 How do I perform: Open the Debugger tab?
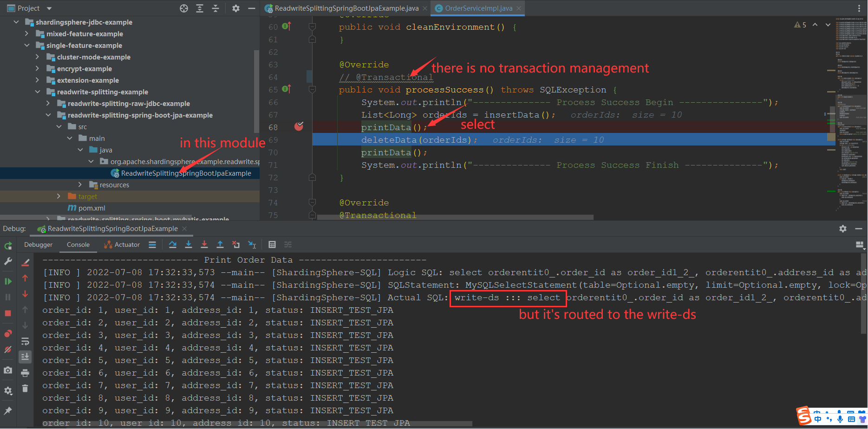[x=39, y=244]
